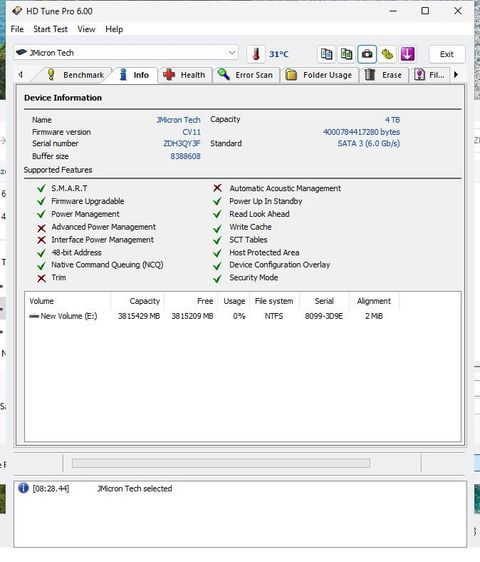The image size is (480, 562).
Task: Click the 4 TB capacity value
Action: click(393, 120)
